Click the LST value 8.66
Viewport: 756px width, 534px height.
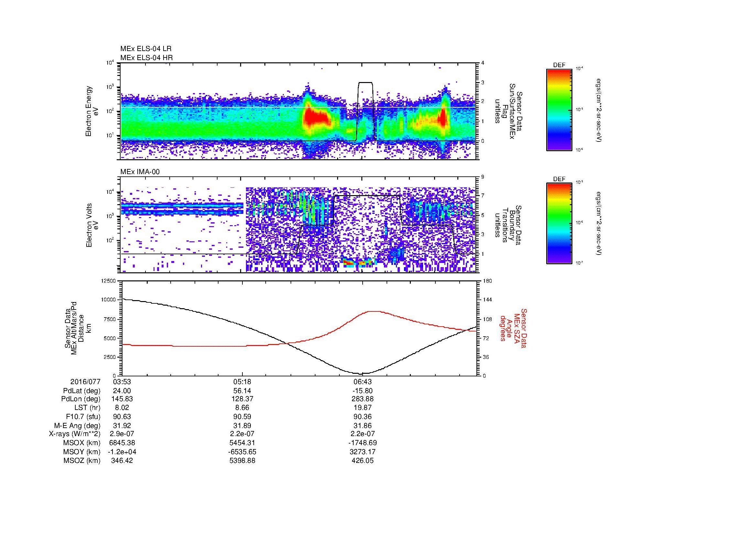(242, 408)
